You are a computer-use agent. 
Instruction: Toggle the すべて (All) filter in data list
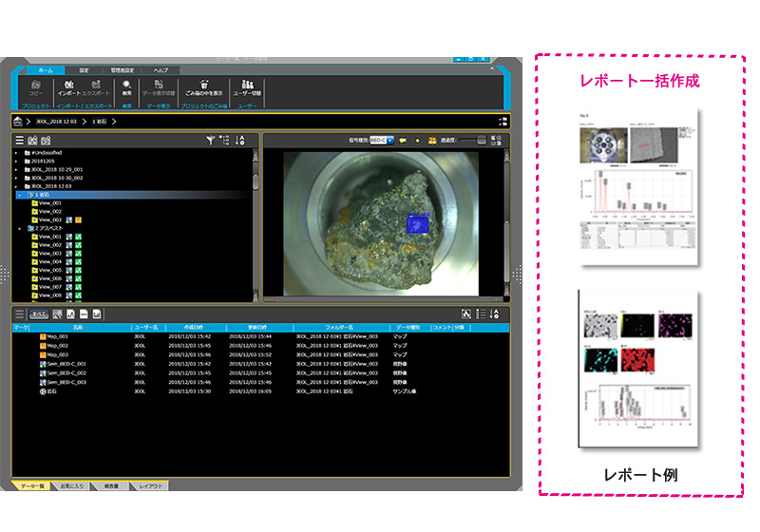pos(39,314)
